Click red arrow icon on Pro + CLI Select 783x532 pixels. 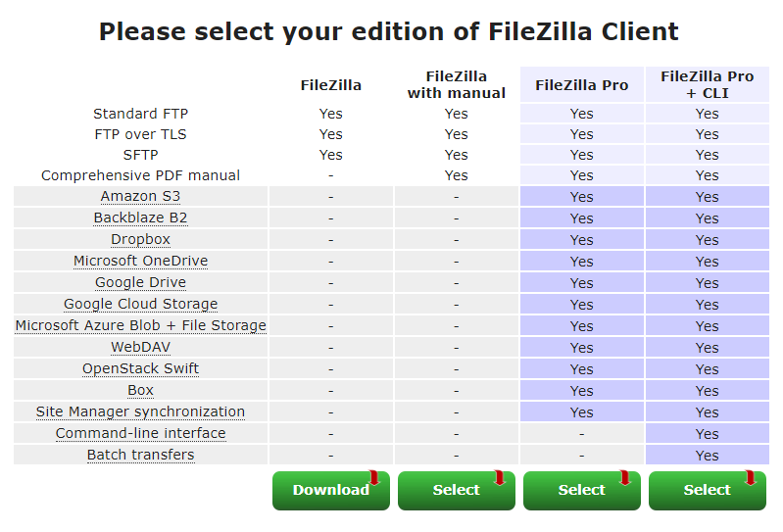(x=751, y=477)
